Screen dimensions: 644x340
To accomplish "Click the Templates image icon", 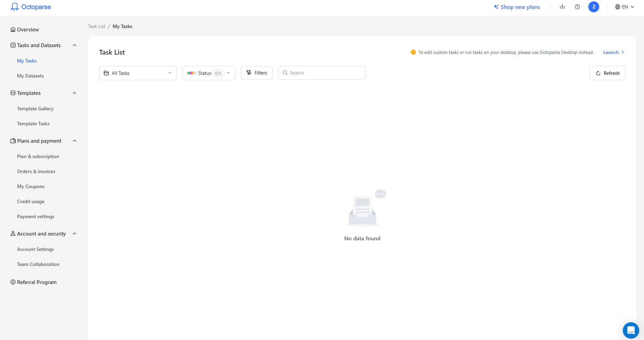I will pyautogui.click(x=13, y=93).
